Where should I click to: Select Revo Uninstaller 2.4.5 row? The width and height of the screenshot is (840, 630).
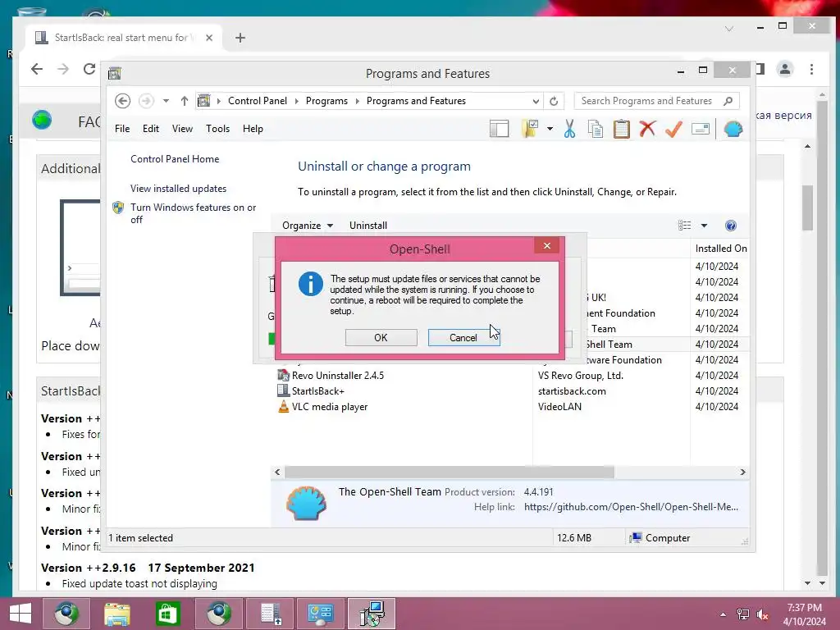point(338,376)
